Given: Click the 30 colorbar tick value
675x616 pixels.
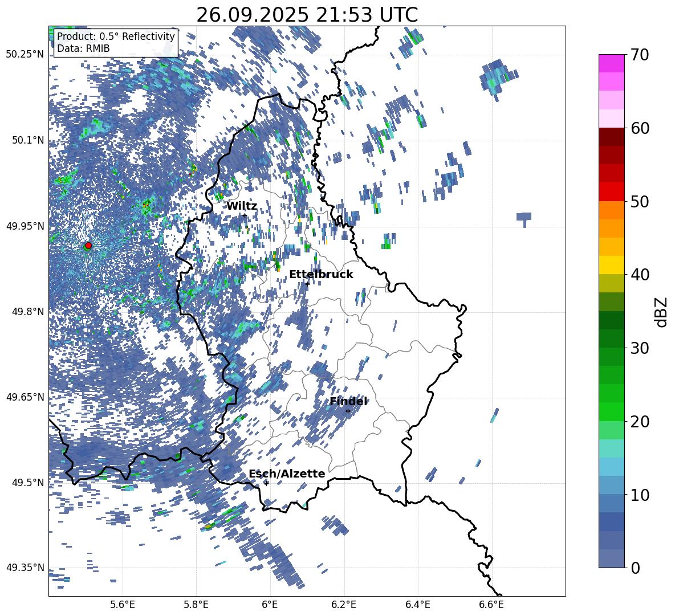Looking at the screenshot, I should tap(640, 348).
